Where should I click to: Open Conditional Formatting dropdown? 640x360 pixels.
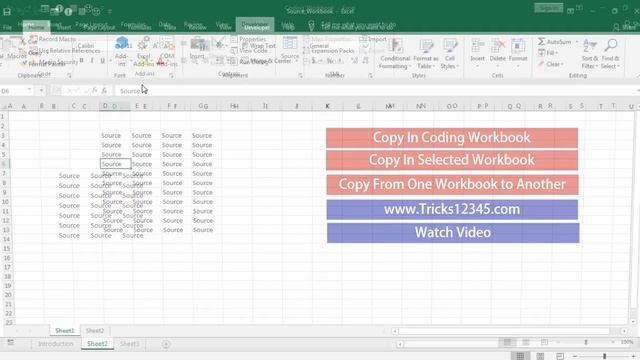[x=395, y=54]
